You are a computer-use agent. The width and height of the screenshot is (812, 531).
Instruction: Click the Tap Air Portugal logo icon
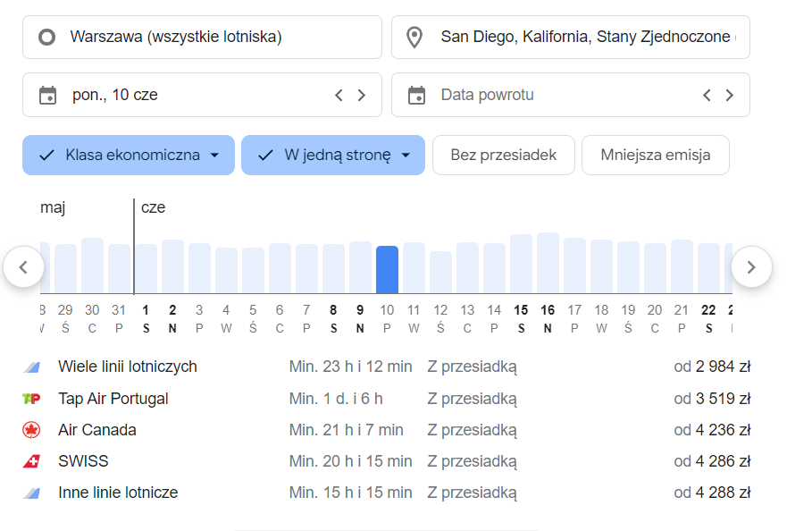point(31,399)
